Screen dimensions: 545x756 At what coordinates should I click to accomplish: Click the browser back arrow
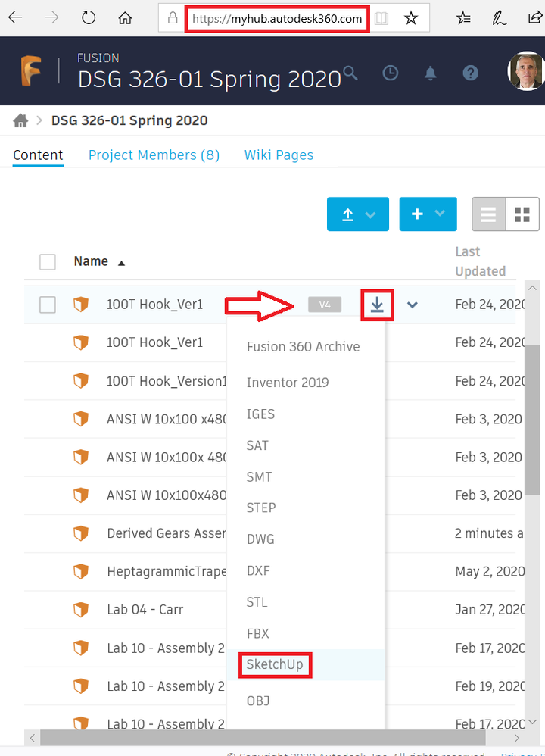pos(15,18)
